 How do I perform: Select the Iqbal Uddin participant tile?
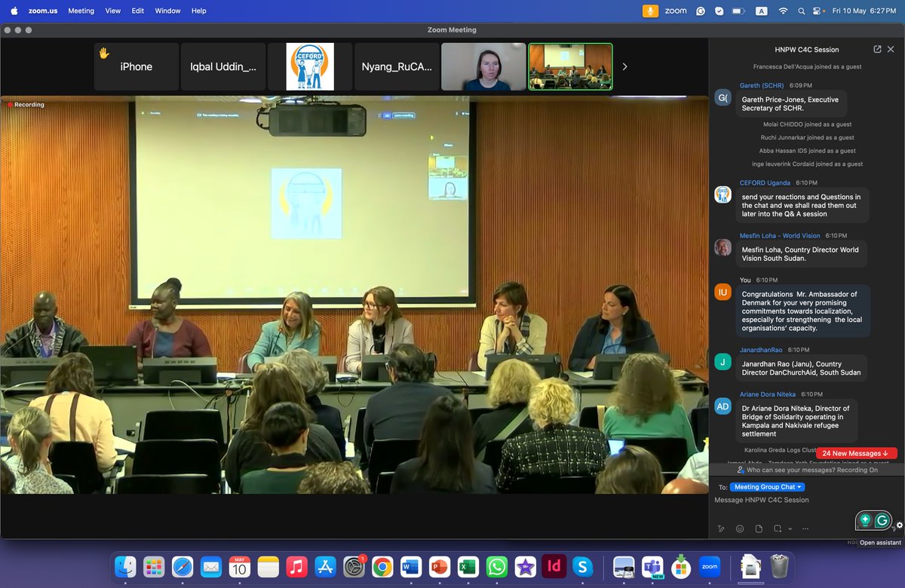(223, 66)
